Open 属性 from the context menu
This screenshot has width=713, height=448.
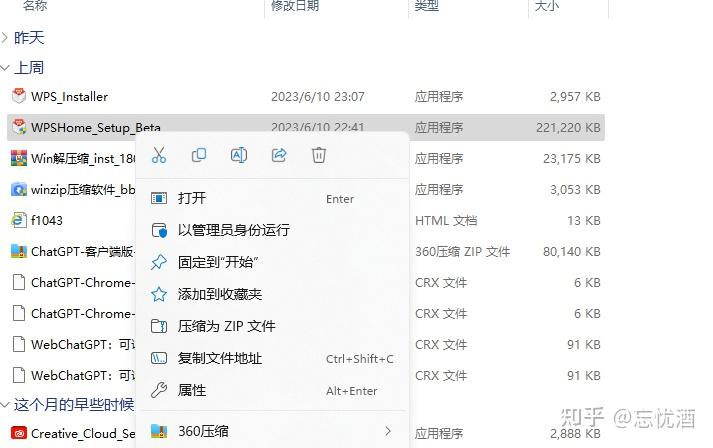(x=272, y=390)
